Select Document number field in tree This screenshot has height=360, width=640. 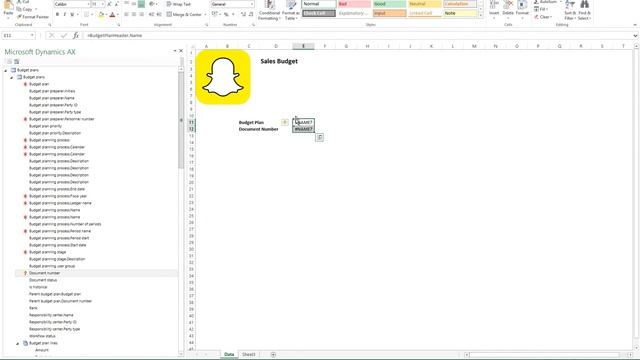[44, 273]
